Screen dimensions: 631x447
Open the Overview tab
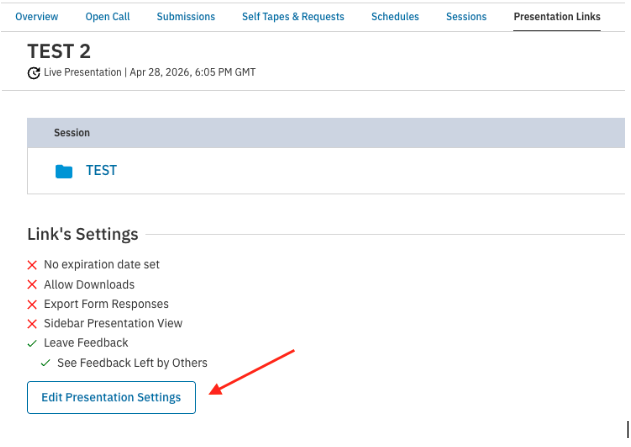(x=37, y=16)
